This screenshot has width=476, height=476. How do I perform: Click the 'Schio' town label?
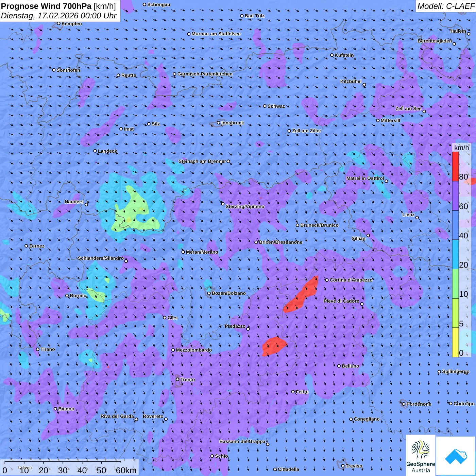point(221,456)
